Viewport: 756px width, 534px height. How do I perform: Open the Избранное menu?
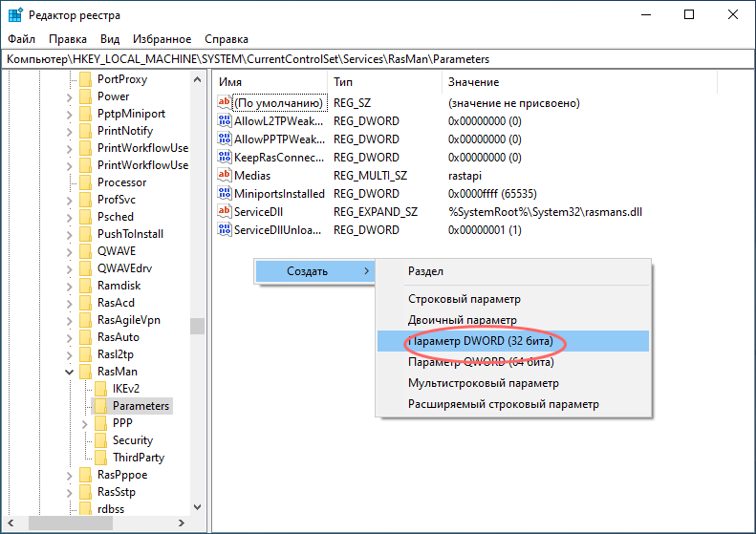[x=162, y=39]
